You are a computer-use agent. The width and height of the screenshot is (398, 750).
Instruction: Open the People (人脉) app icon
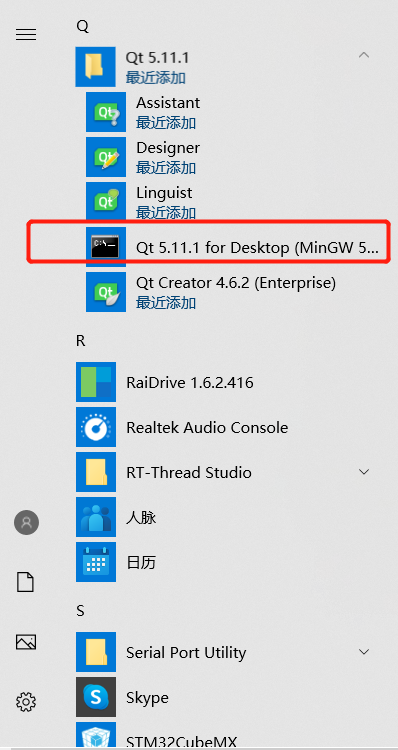(x=96, y=517)
